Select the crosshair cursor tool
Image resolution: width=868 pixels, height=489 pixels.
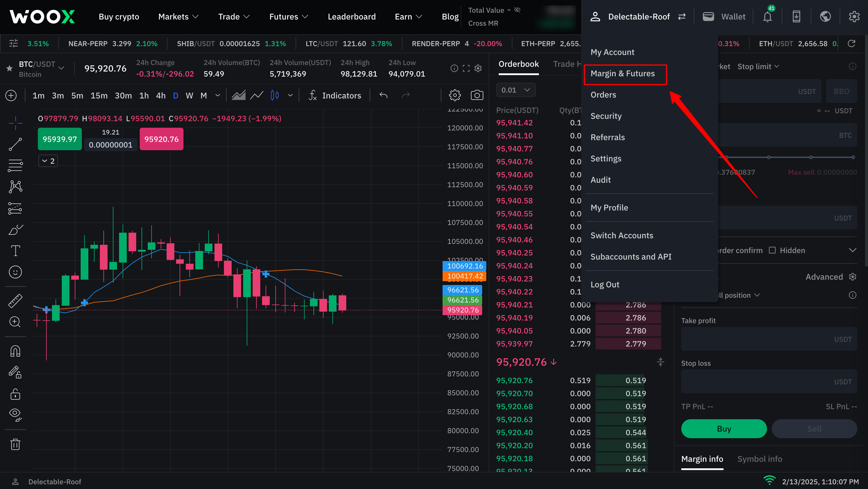click(15, 123)
